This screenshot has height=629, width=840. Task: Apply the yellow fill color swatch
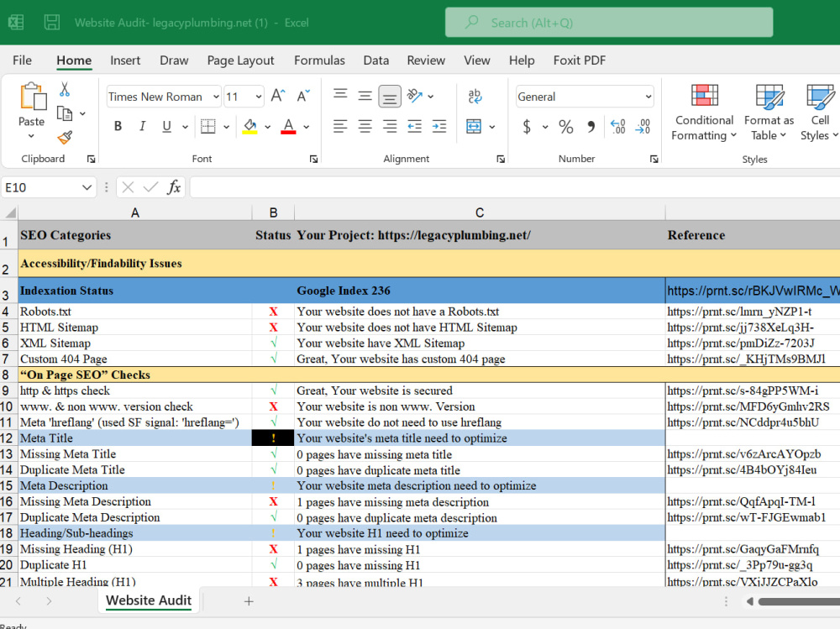249,127
